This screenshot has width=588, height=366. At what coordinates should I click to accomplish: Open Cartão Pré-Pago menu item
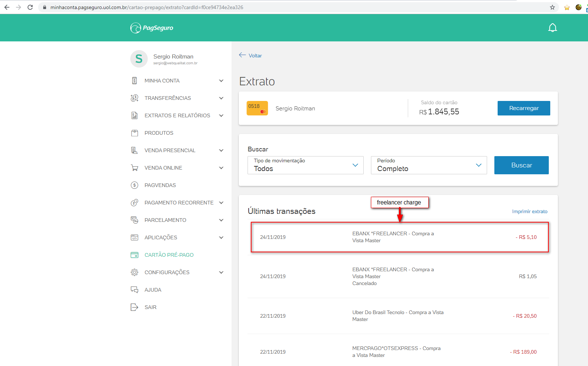(x=169, y=255)
